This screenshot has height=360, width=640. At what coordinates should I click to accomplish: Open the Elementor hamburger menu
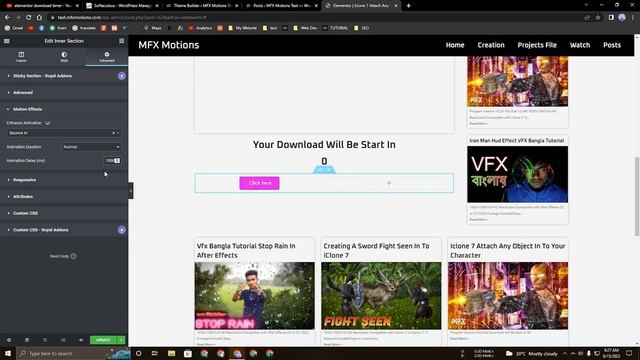(x=7, y=41)
